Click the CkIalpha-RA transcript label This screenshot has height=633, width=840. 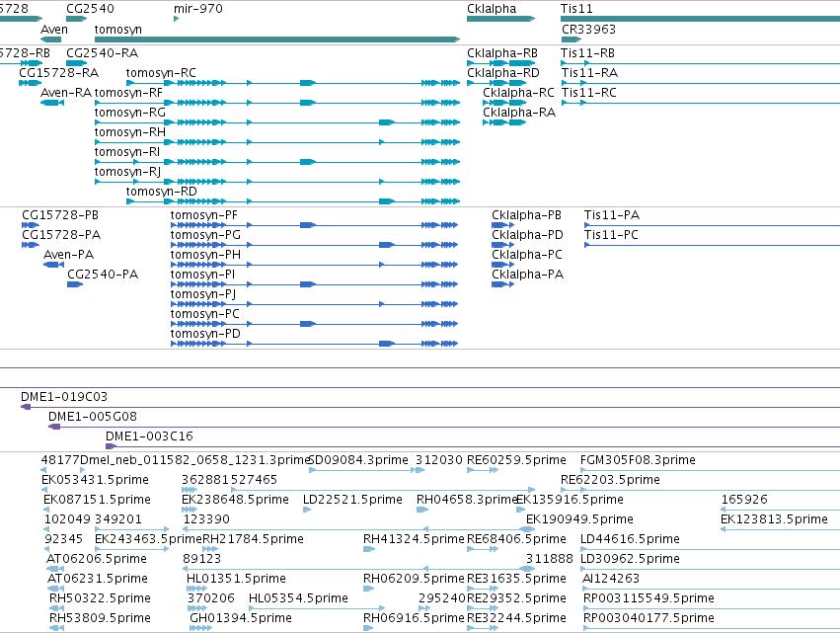[x=519, y=113]
